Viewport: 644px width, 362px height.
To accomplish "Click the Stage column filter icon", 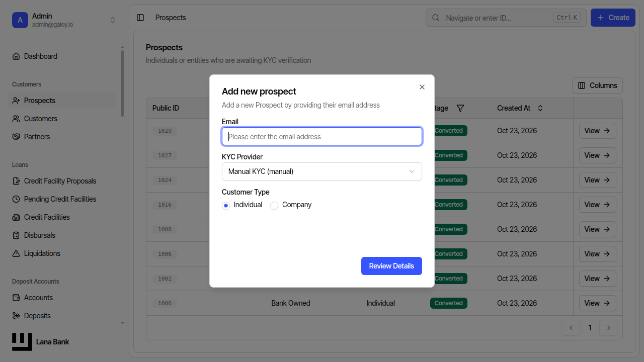I will tap(460, 108).
